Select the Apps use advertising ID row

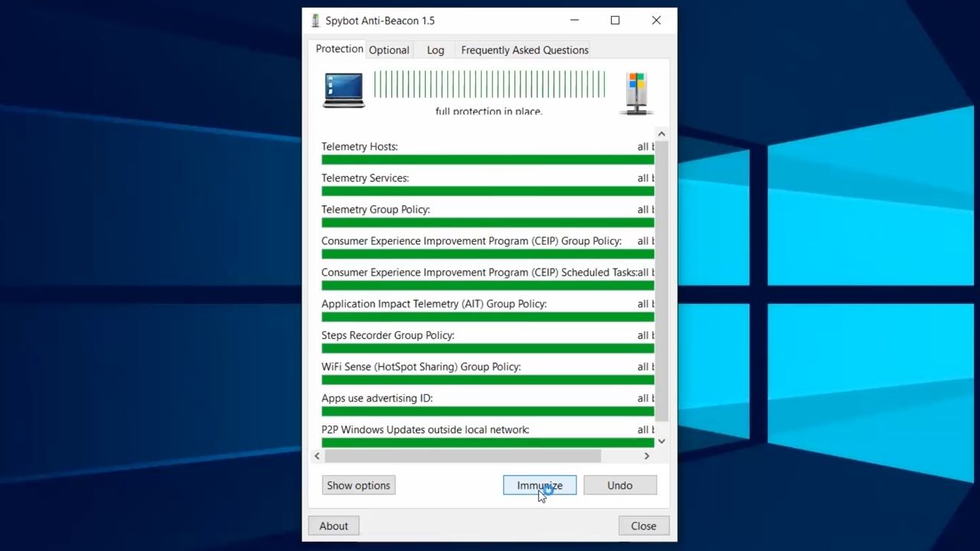tap(377, 398)
